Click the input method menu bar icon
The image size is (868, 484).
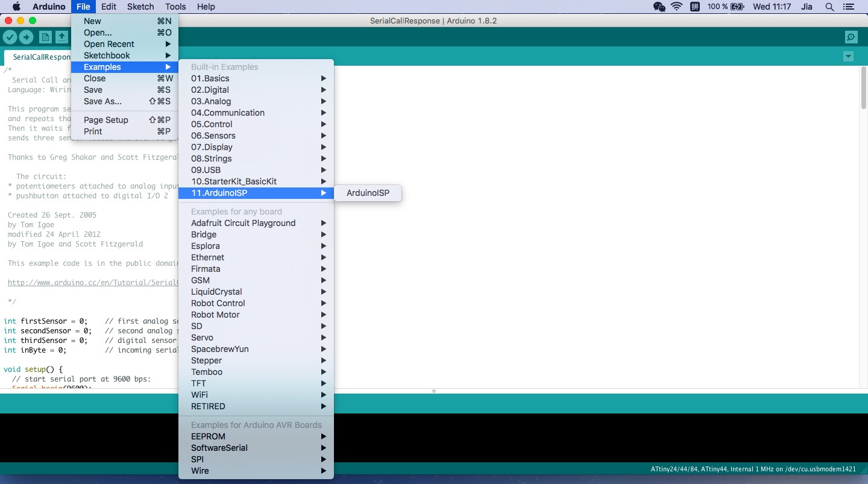(694, 7)
